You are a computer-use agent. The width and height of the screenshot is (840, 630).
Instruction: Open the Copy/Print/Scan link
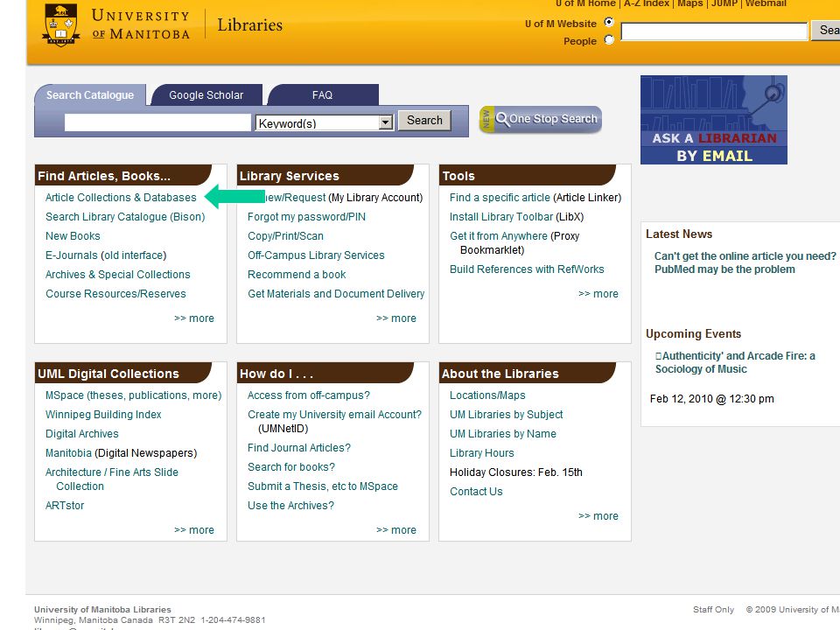point(285,236)
